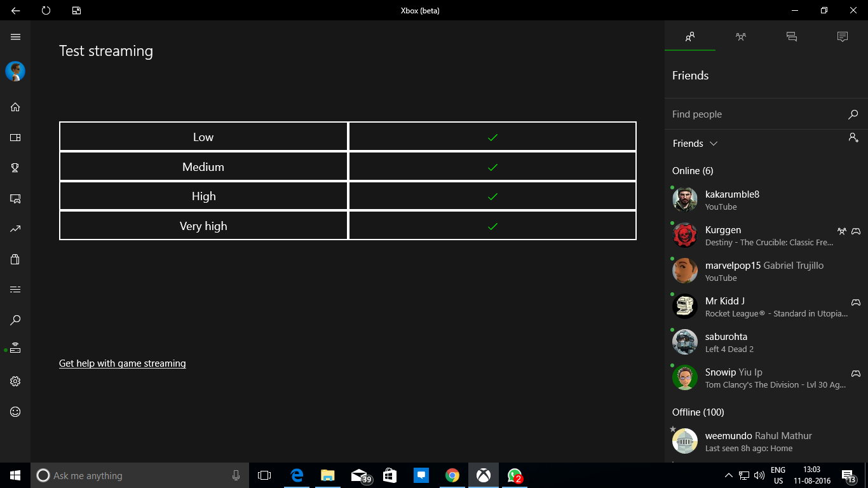Switch to the Messages tab icon

click(792, 37)
